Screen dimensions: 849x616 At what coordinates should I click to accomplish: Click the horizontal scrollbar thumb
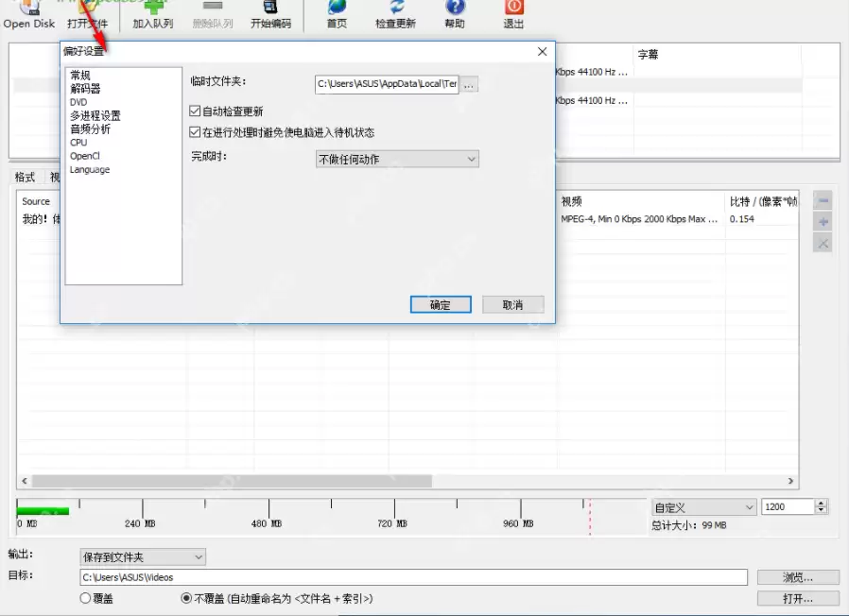click(x=232, y=481)
